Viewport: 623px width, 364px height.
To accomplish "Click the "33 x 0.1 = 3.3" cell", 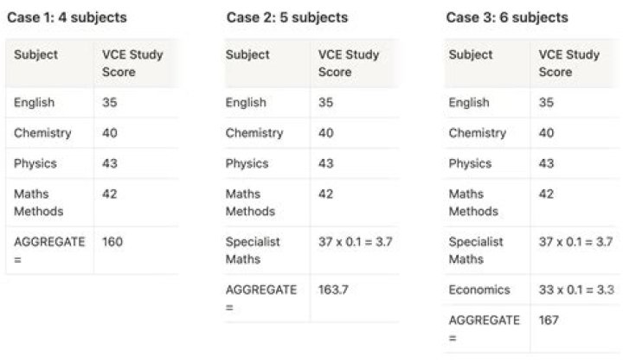I will point(575,290).
